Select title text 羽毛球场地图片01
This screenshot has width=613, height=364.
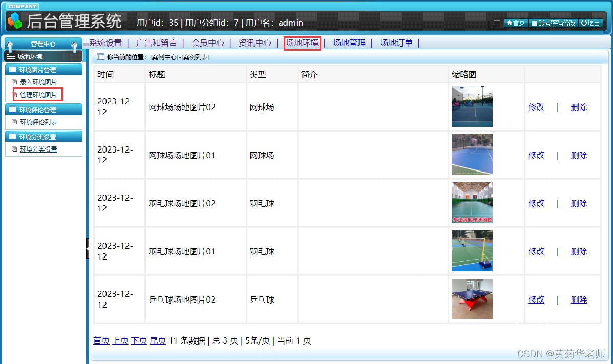tap(182, 251)
